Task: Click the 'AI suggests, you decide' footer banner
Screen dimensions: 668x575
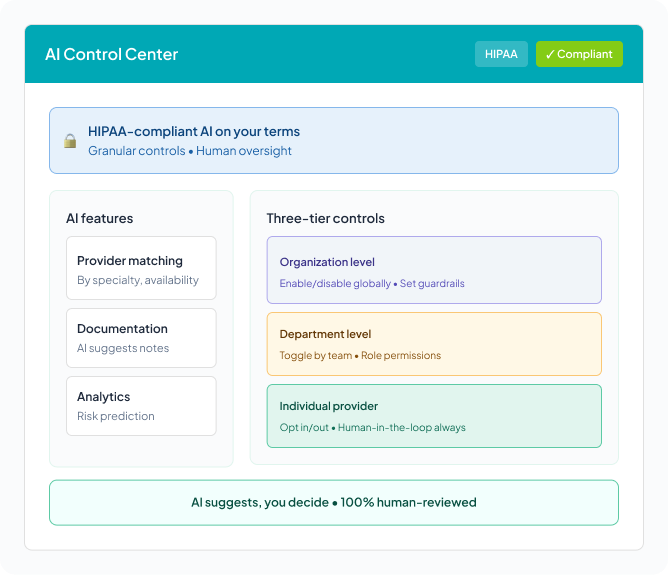Action: pyautogui.click(x=333, y=502)
